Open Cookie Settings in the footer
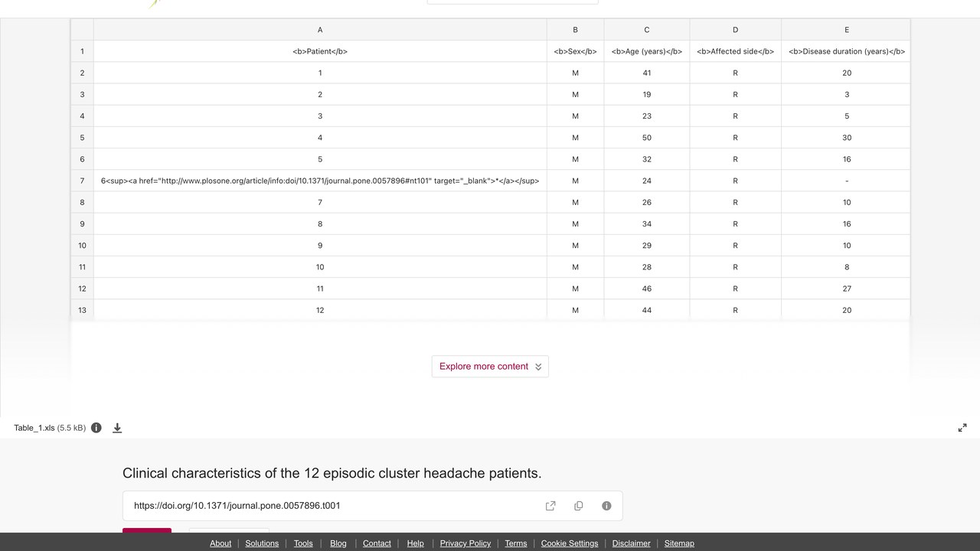 (570, 543)
